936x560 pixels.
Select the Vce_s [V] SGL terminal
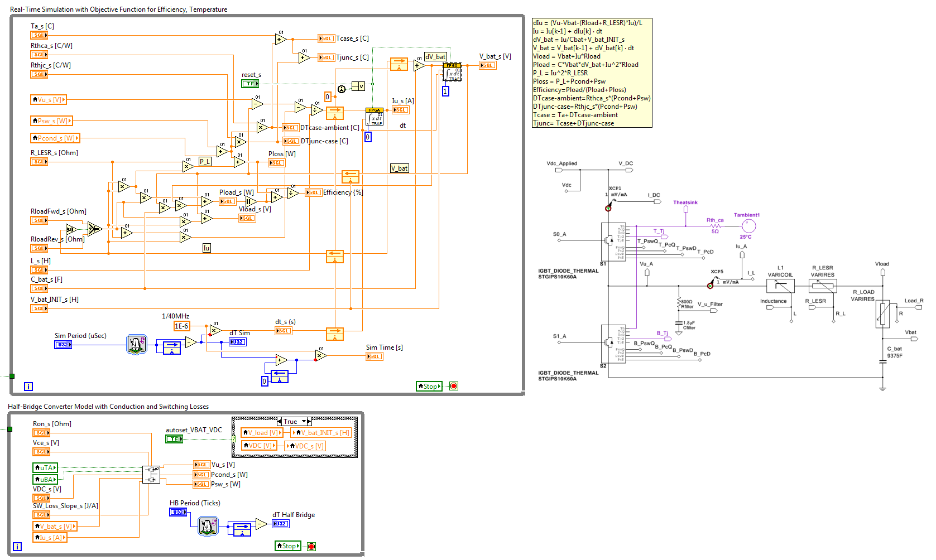(x=41, y=452)
